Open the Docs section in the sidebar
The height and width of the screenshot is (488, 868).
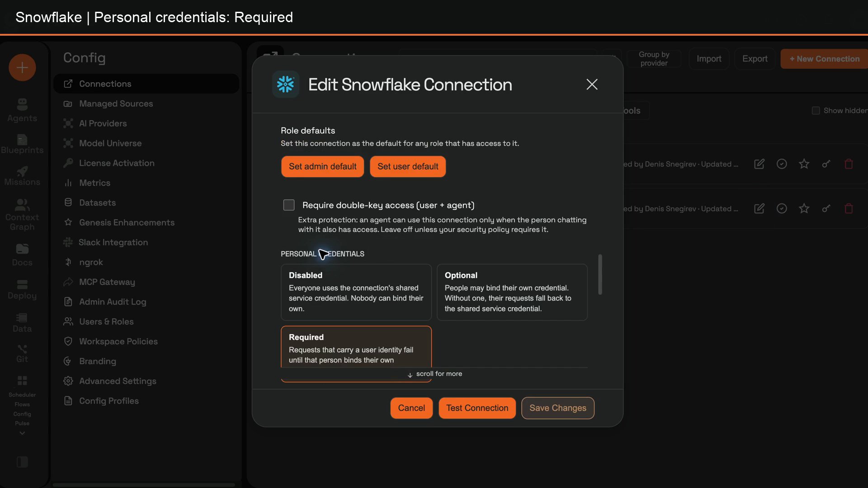tap(22, 255)
